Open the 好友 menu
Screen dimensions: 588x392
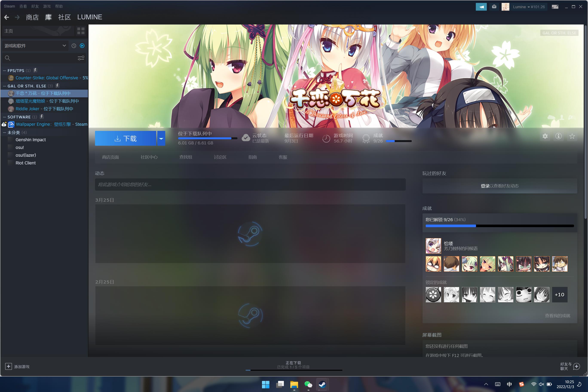pos(35,6)
